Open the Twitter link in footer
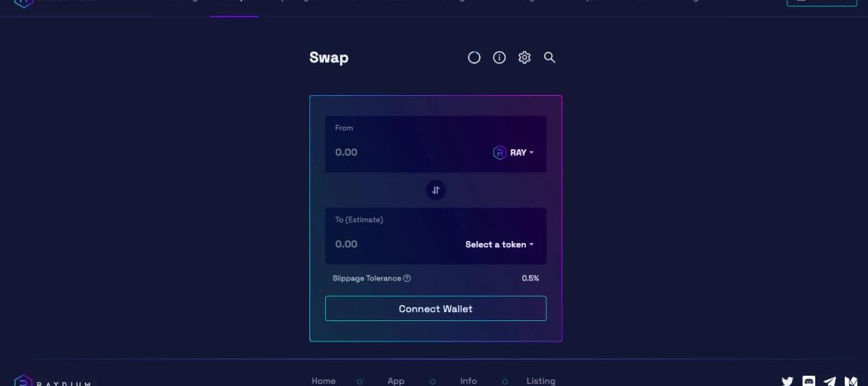868x386 pixels. point(787,381)
